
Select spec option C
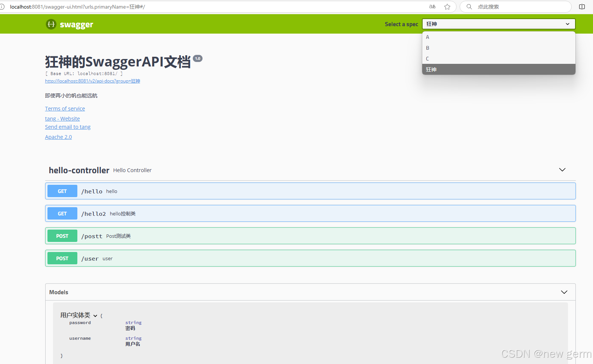click(x=499, y=59)
